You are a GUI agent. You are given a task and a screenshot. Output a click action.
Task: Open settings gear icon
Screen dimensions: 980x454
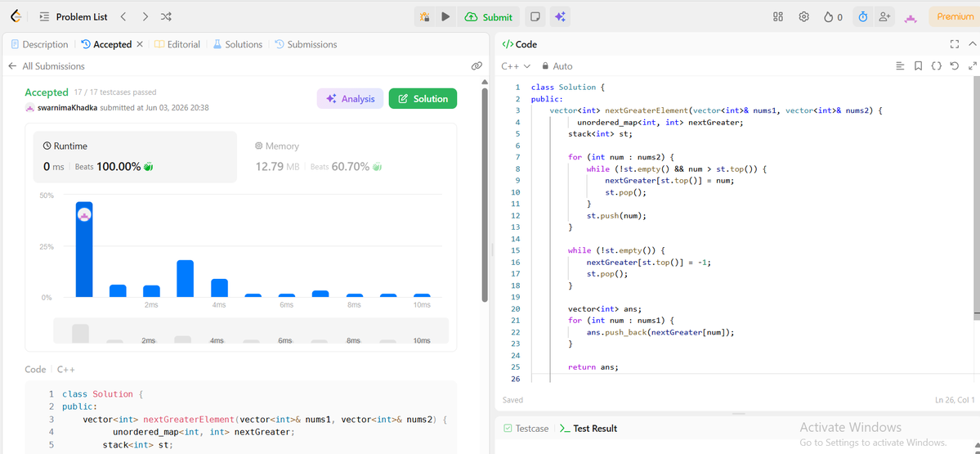point(803,17)
